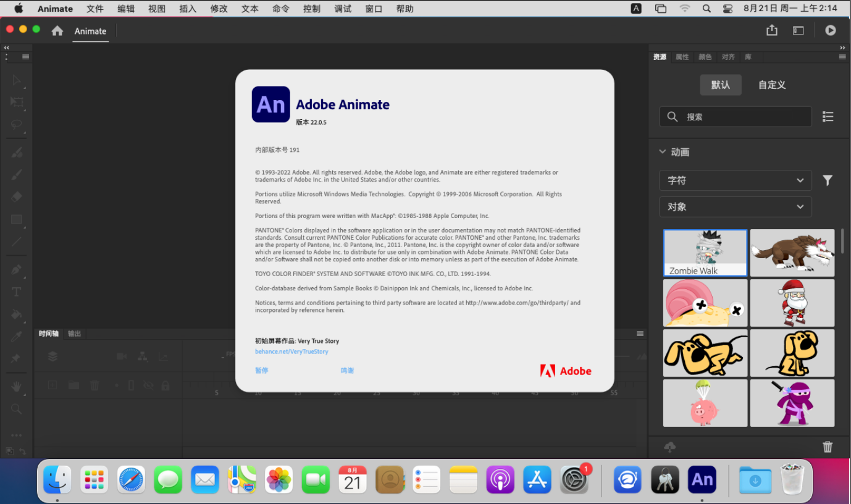The width and height of the screenshot is (851, 504).
Task: Select the Fluid Brush tool
Action: (x=17, y=152)
